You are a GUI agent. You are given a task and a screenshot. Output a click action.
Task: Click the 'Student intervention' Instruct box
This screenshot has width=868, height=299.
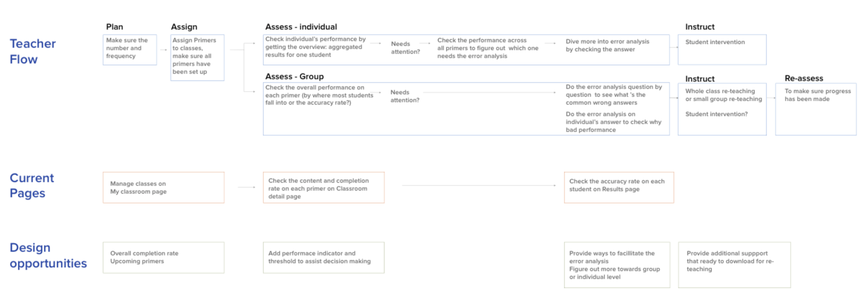click(x=722, y=49)
